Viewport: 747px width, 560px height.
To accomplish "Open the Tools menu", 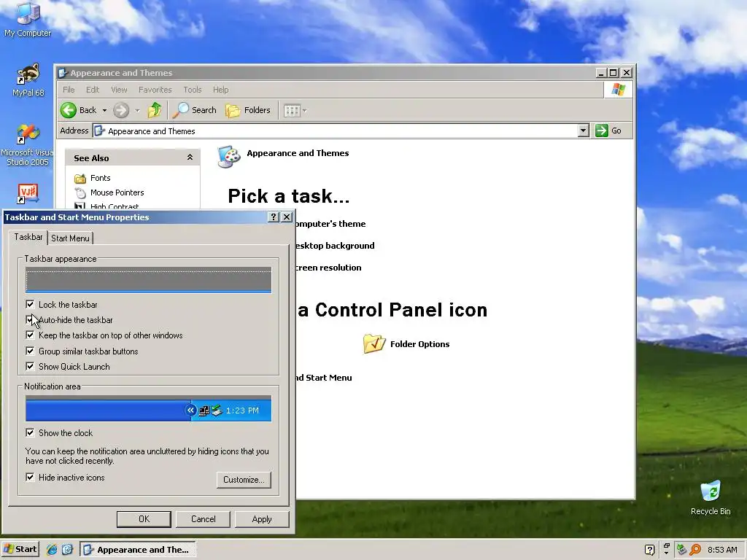I will pos(193,90).
